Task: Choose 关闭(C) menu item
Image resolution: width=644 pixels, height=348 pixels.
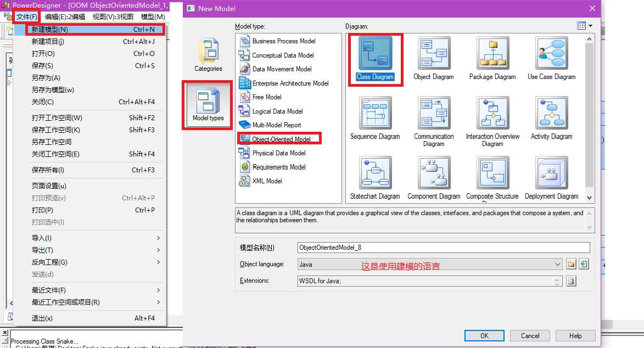Action: pos(90,102)
